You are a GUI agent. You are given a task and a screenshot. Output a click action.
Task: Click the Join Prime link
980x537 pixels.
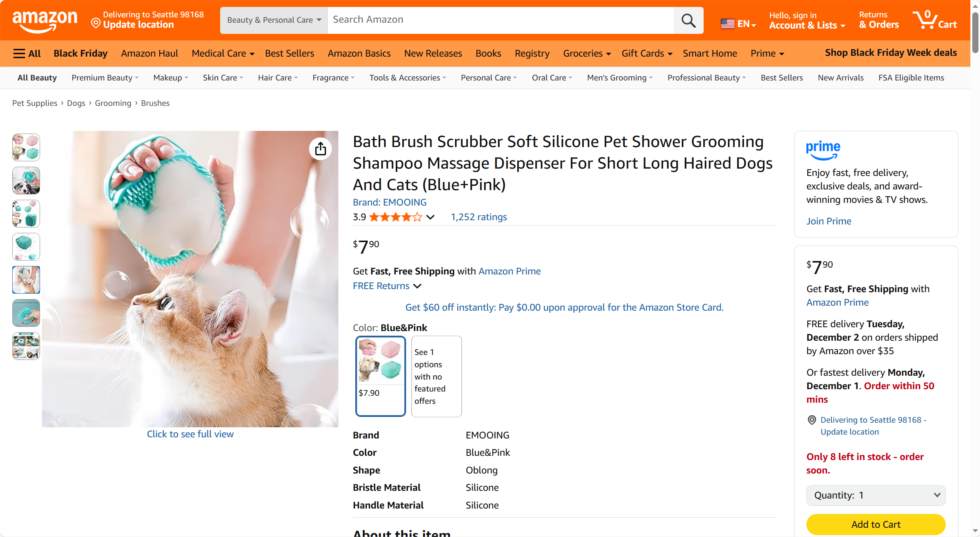829,221
